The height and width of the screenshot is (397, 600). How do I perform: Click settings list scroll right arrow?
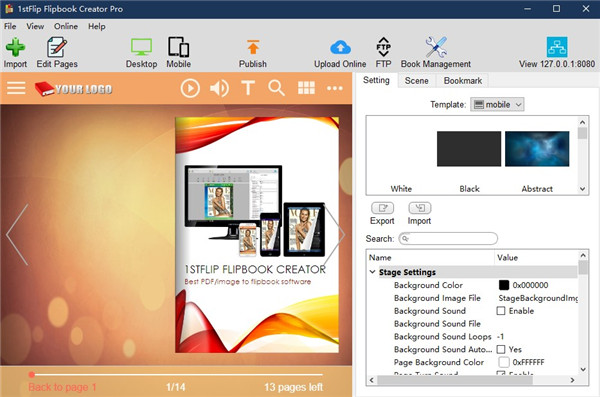click(x=572, y=380)
